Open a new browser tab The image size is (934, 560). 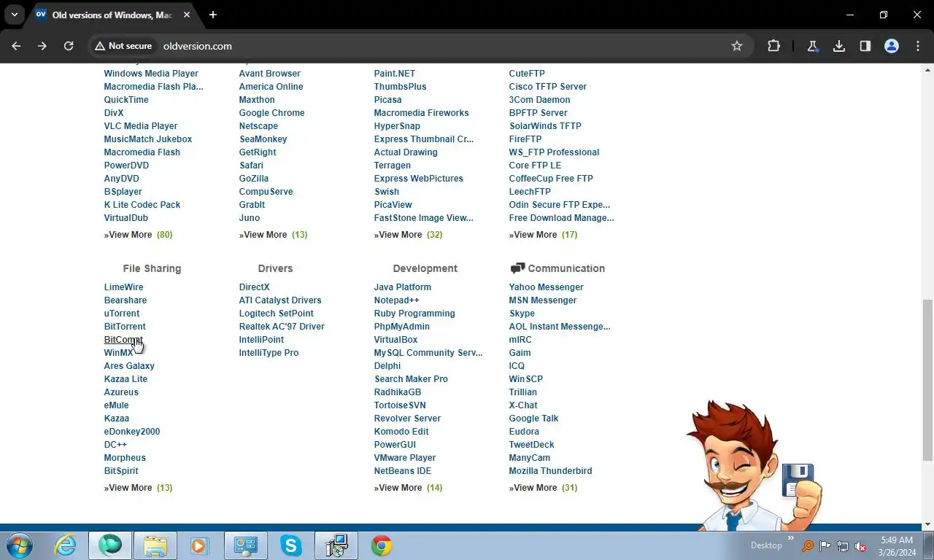click(x=213, y=15)
